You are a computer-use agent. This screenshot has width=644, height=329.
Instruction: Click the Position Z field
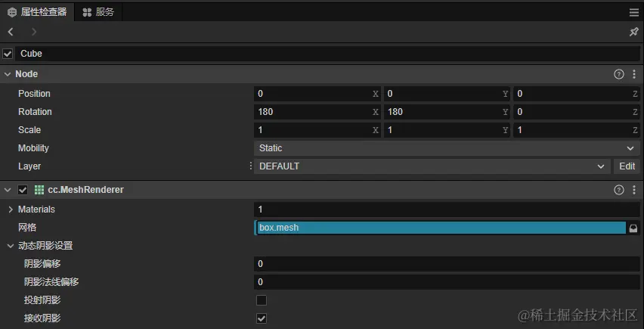[576, 94]
